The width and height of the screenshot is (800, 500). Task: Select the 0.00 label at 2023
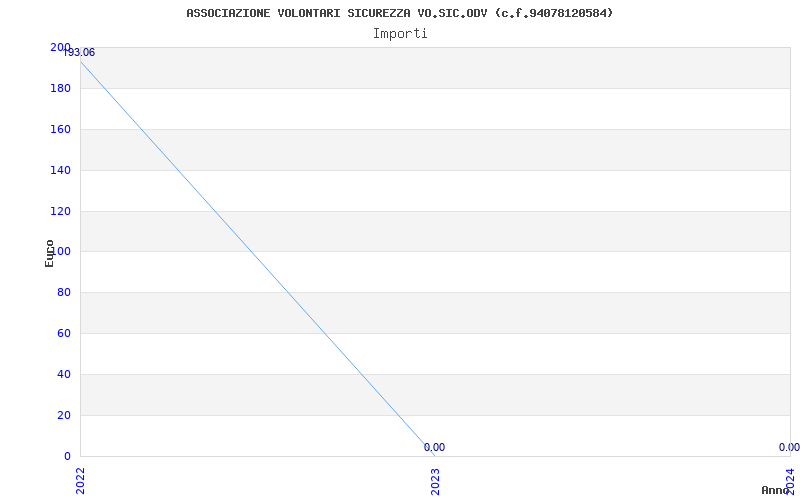point(434,447)
